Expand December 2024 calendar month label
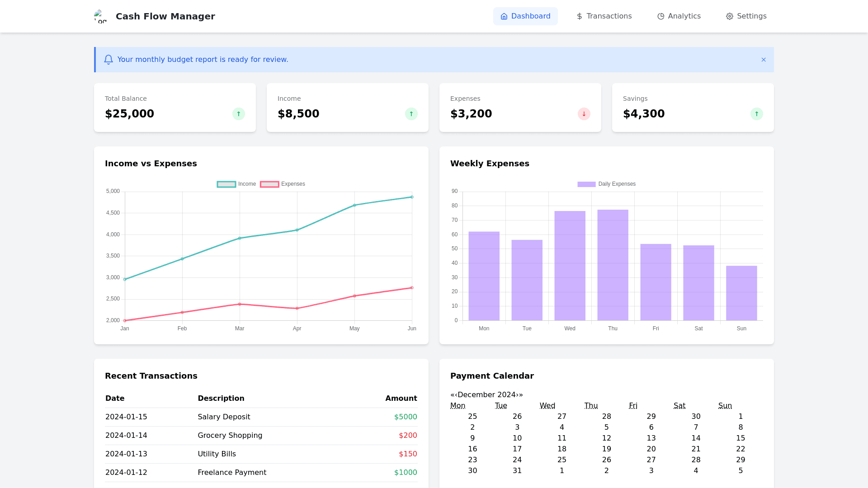Screen dimensions: 868x488 tap(486, 395)
